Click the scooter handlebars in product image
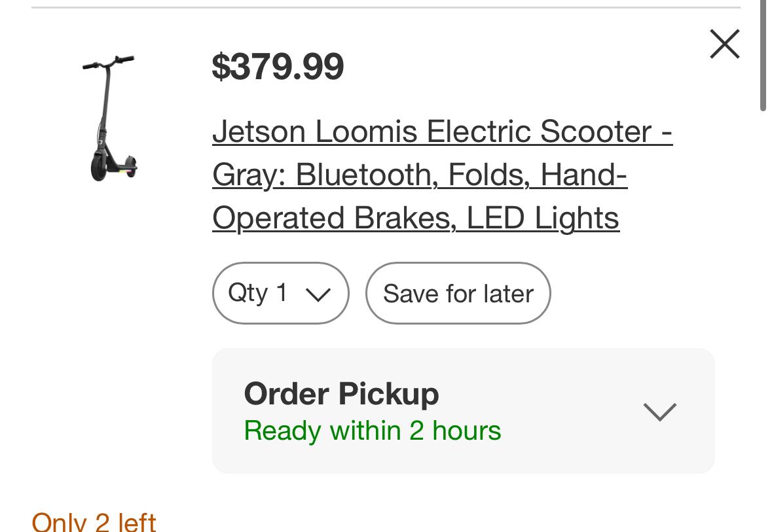772x532 pixels. 109,62
